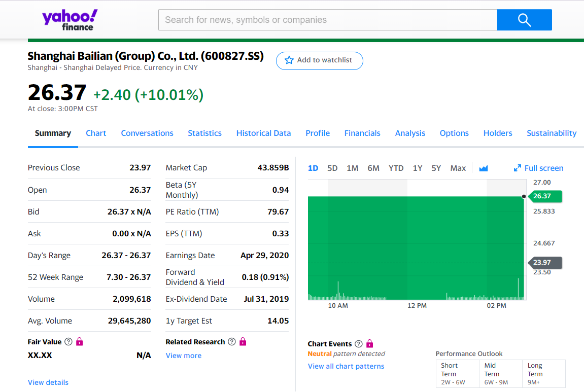Select the Summary tab
The image size is (584, 392).
pos(53,133)
